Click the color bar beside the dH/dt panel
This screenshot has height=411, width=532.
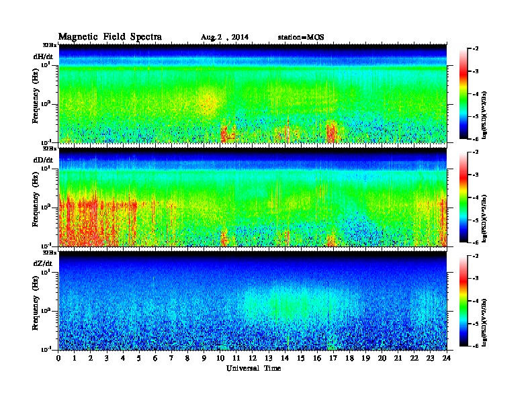463,93
